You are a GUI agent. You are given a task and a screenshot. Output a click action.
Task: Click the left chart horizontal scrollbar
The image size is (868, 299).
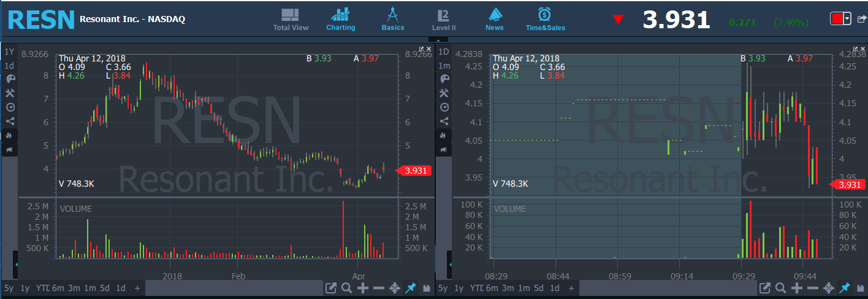click(x=234, y=288)
